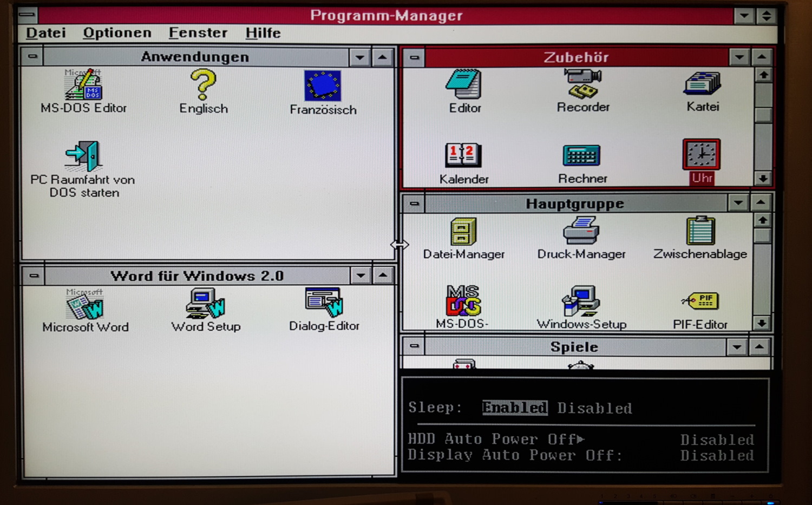The image size is (812, 505).
Task: Select the Kartei card file icon
Action: tap(702, 83)
